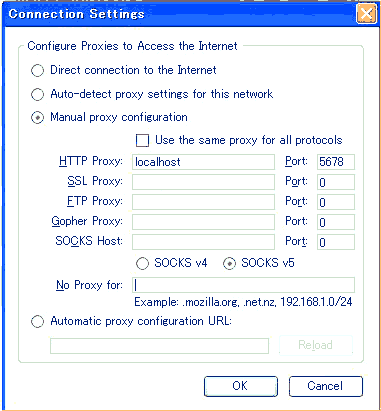The image size is (381, 411).
Task: Focus the SSL Proxy text field
Action: pos(203,182)
